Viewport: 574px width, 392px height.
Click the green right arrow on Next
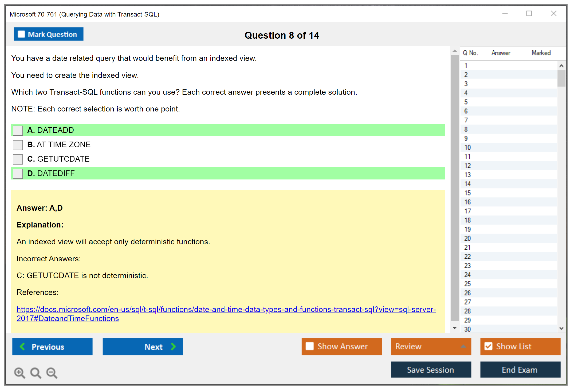click(173, 347)
